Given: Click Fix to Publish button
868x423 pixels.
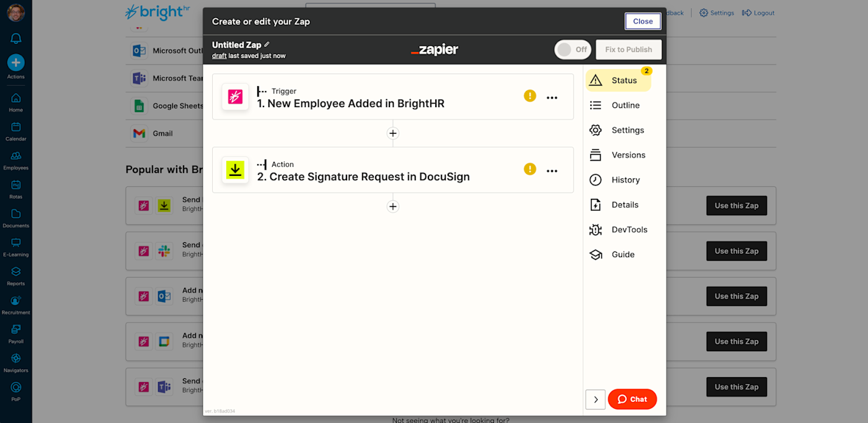Looking at the screenshot, I should [x=629, y=50].
